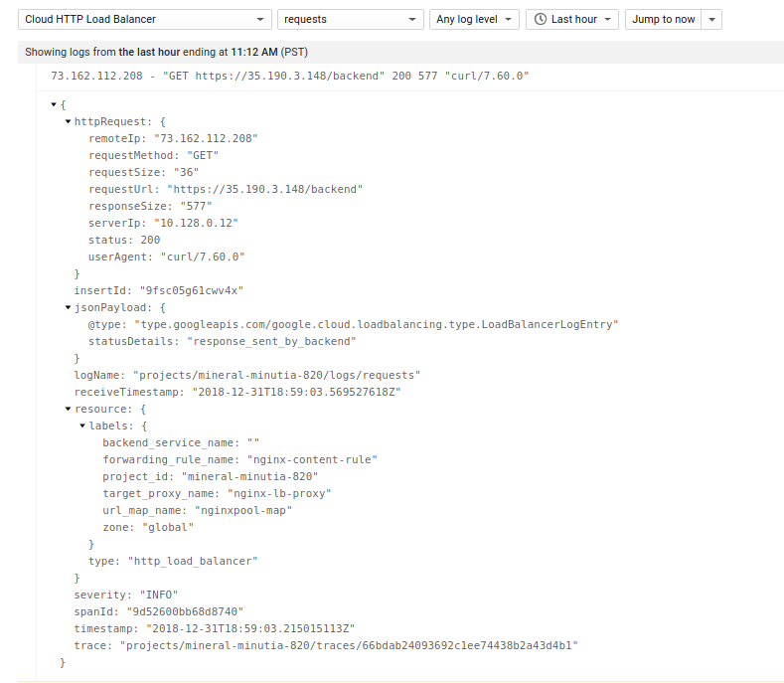Open the Last hour time range dropdown
784x683 pixels.
click(x=572, y=20)
